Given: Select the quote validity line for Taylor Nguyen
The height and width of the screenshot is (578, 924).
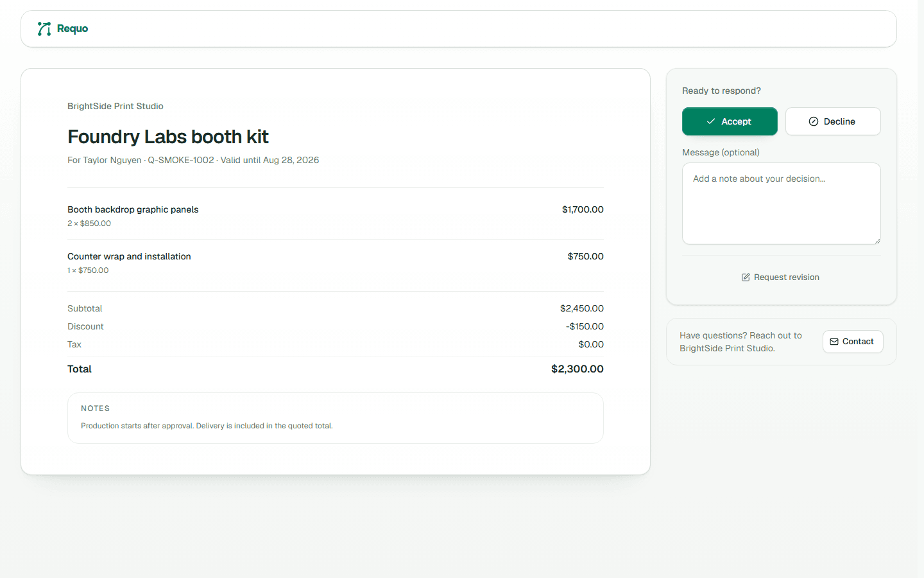Looking at the screenshot, I should (193, 160).
